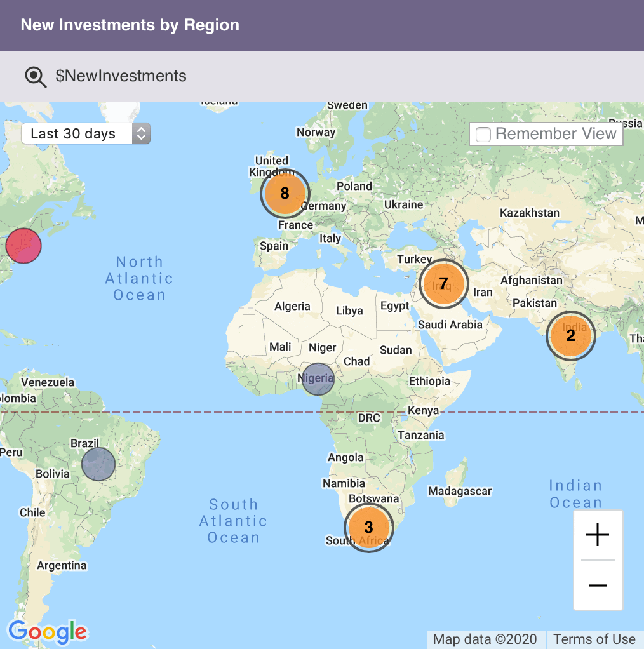The image size is (644, 649).
Task: Click the Tanzania map label
Action: pyautogui.click(x=421, y=435)
